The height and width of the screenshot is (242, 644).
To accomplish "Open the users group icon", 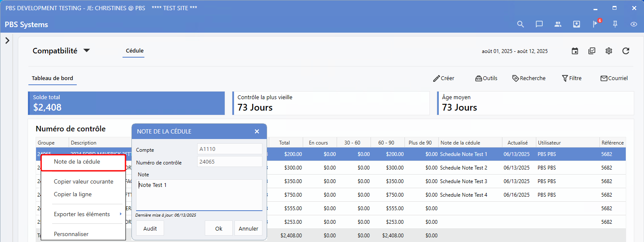I will click(x=558, y=24).
